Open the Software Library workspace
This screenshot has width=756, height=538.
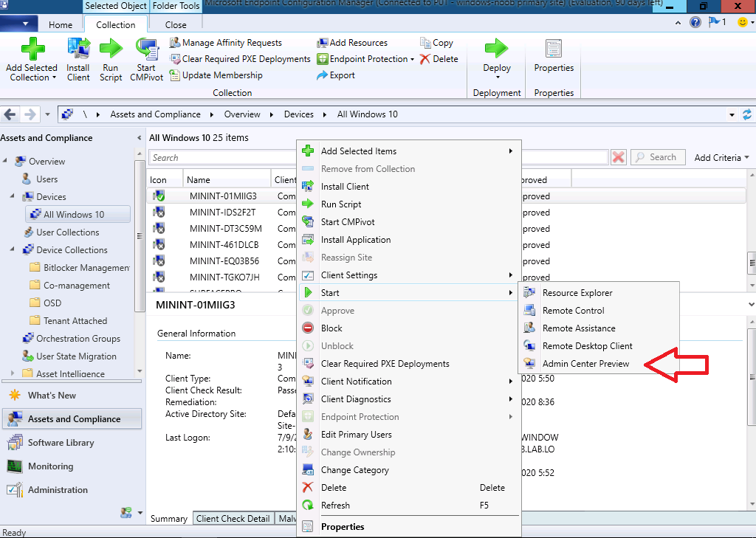[72, 443]
